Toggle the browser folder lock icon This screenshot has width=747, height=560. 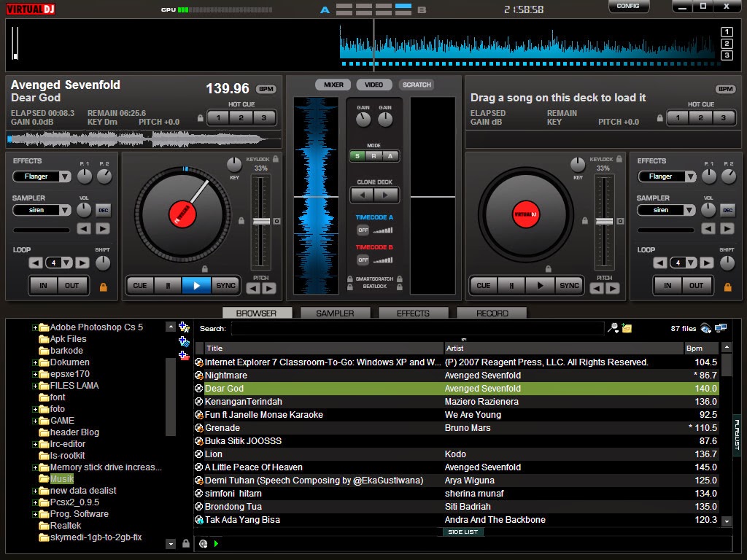click(x=186, y=543)
